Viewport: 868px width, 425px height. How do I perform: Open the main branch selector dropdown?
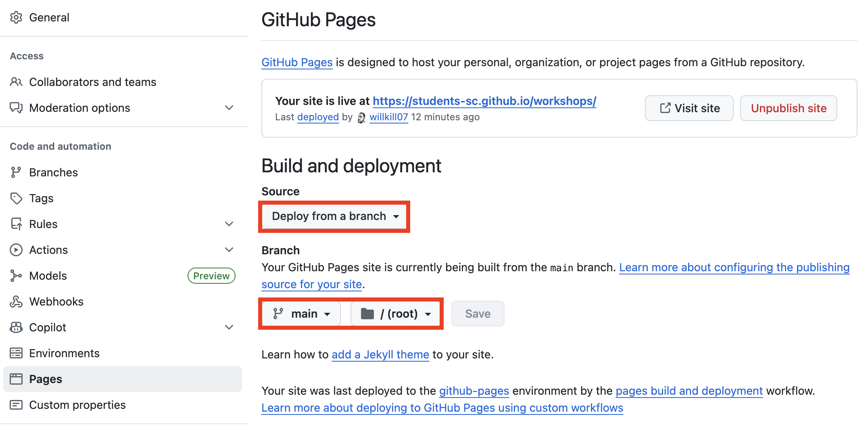pos(300,314)
